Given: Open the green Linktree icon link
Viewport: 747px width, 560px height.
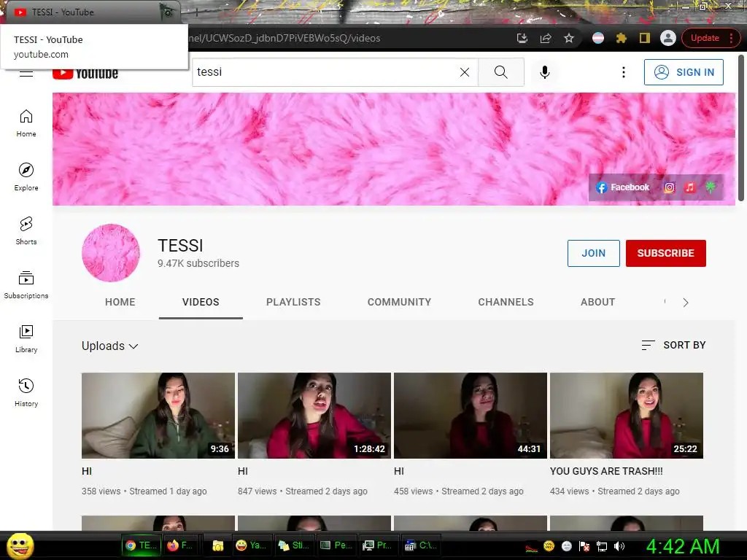Looking at the screenshot, I should click(711, 187).
